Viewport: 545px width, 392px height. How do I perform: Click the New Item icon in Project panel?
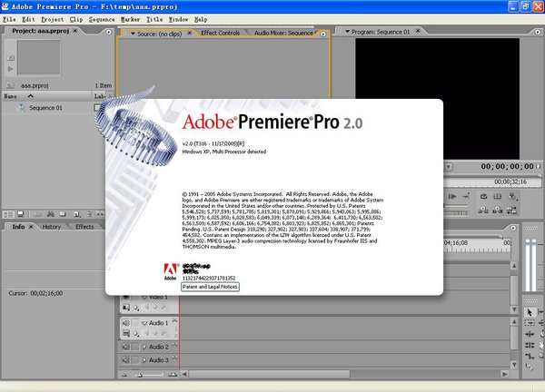click(x=77, y=214)
